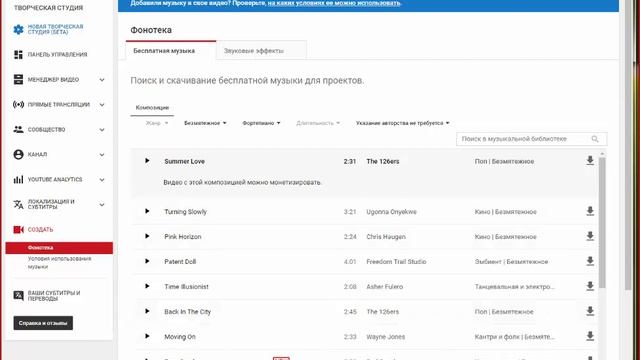Switch to the Бесплатная музыка tab
Viewport: 640px width, 360px height.
[171, 51]
